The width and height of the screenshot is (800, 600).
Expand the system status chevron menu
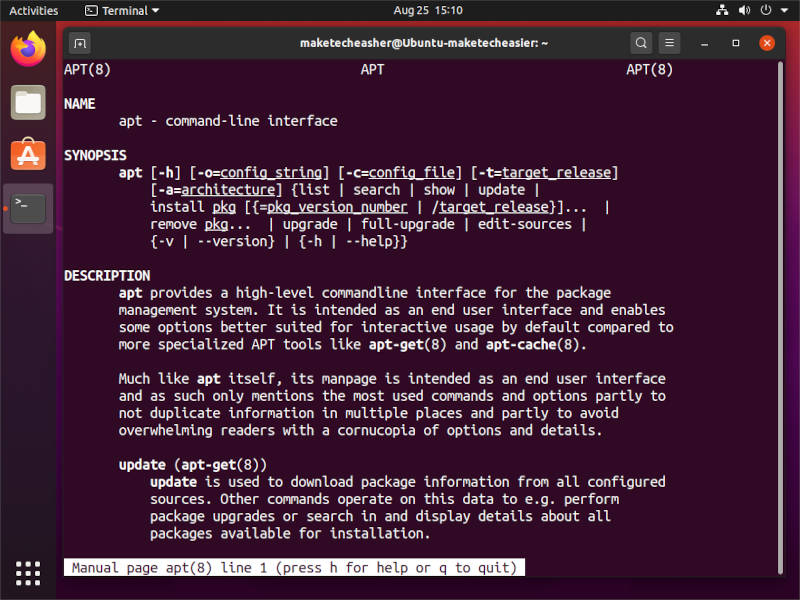click(x=782, y=11)
